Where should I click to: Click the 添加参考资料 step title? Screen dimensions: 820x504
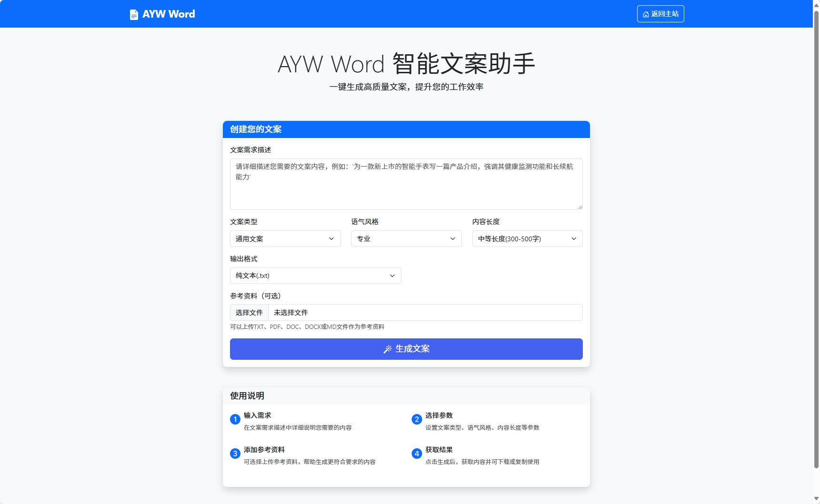pyautogui.click(x=264, y=450)
